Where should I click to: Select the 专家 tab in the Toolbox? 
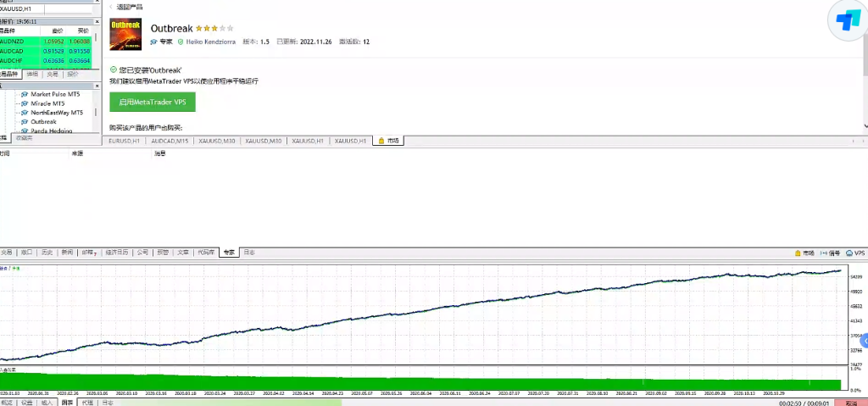(x=229, y=253)
